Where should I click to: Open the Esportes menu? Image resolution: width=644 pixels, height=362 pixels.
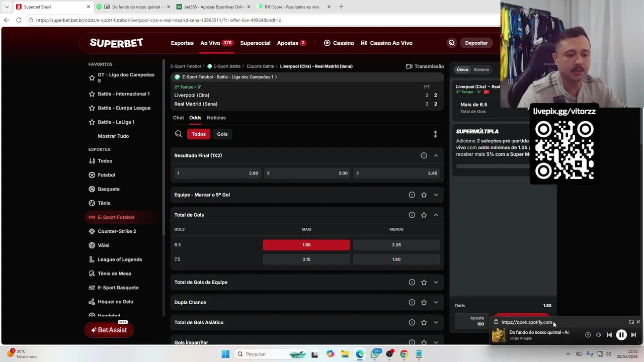(182, 43)
